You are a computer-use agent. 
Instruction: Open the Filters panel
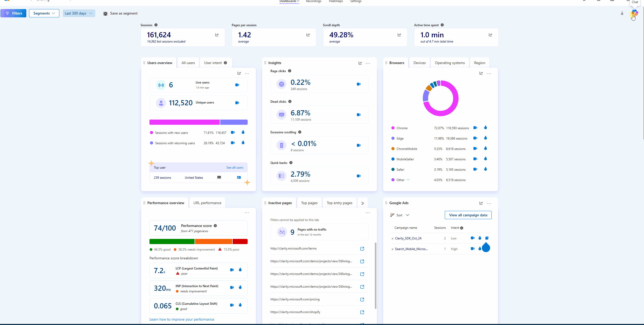pyautogui.click(x=13, y=13)
